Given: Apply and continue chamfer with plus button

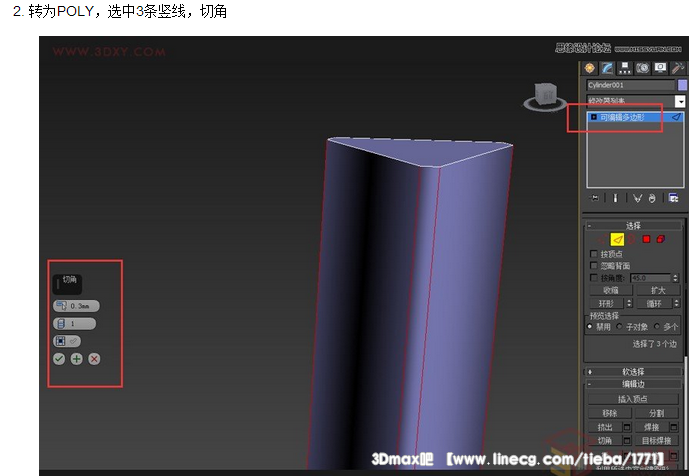Looking at the screenshot, I should click(x=76, y=359).
